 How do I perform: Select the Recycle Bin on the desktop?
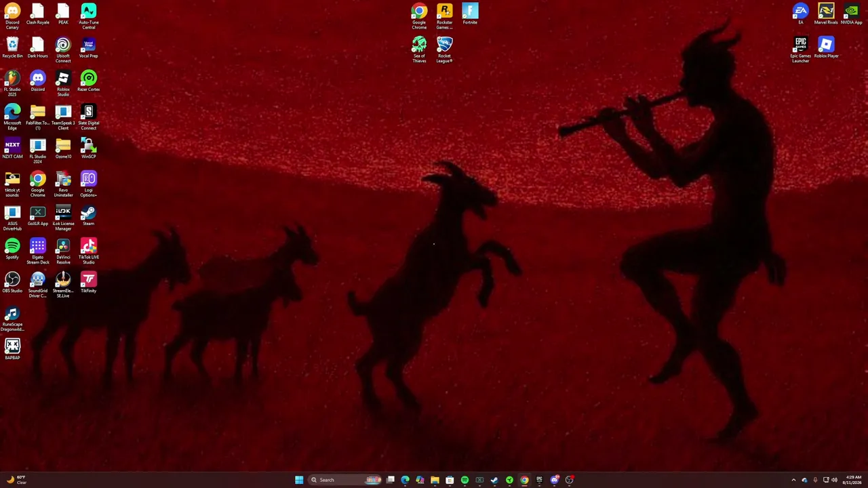click(12, 48)
